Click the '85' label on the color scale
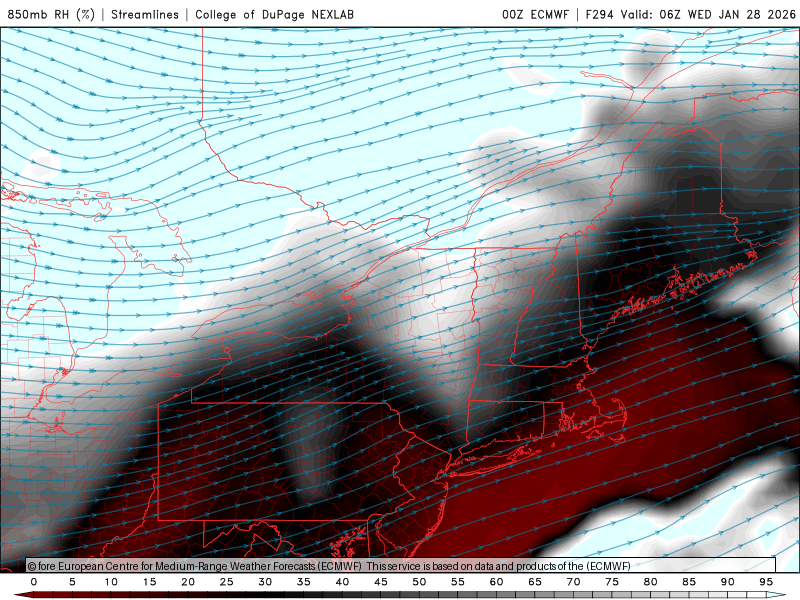800x600 pixels. 689,582
